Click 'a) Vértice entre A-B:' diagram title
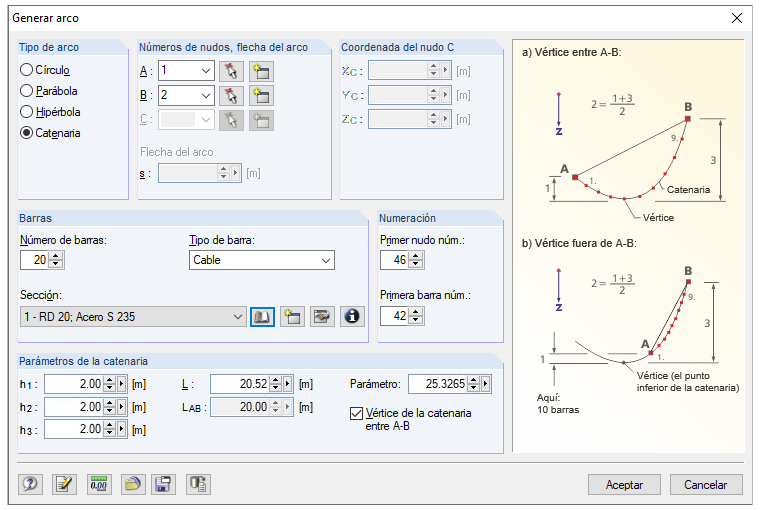Viewport: 760px width, 510px height. 571,52
